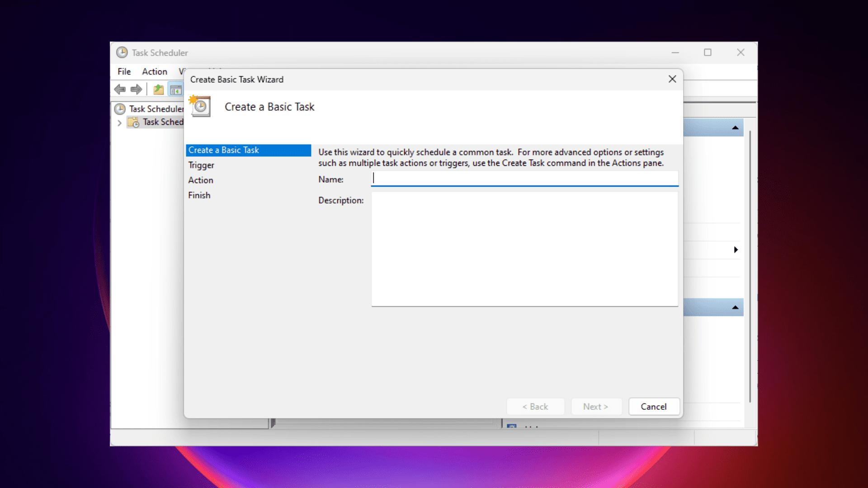Click the Forward arrow toolbar icon
The height and width of the screenshot is (488, 868).
pyautogui.click(x=136, y=89)
